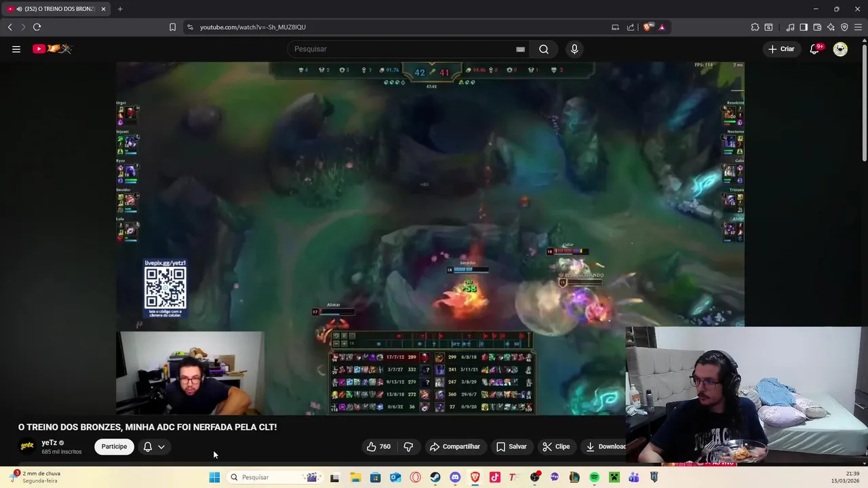Close the YouTube browser tab
The width and height of the screenshot is (868, 488).
coord(103,9)
